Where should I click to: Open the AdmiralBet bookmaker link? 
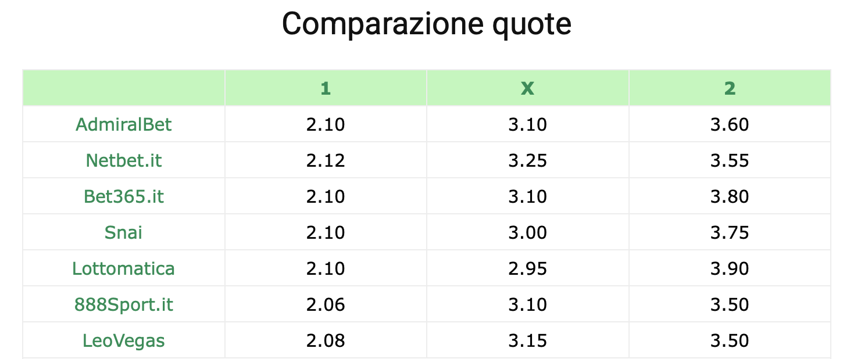tap(123, 124)
